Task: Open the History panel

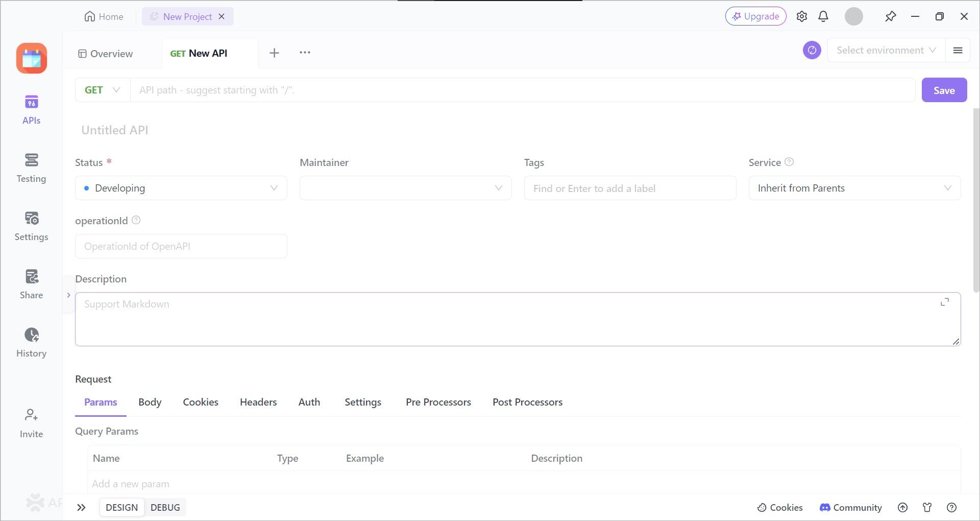Action: point(31,342)
